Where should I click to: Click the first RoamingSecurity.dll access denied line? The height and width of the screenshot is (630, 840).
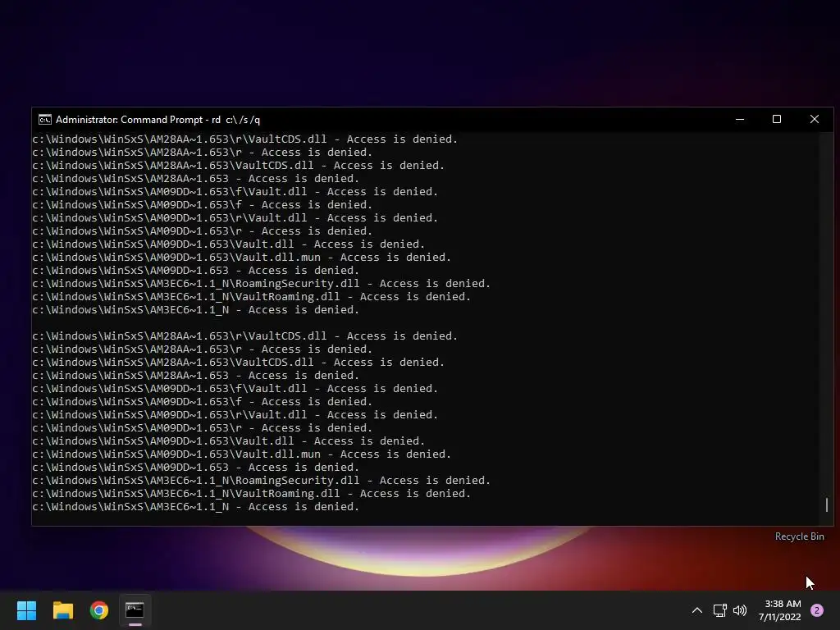pyautogui.click(x=262, y=283)
